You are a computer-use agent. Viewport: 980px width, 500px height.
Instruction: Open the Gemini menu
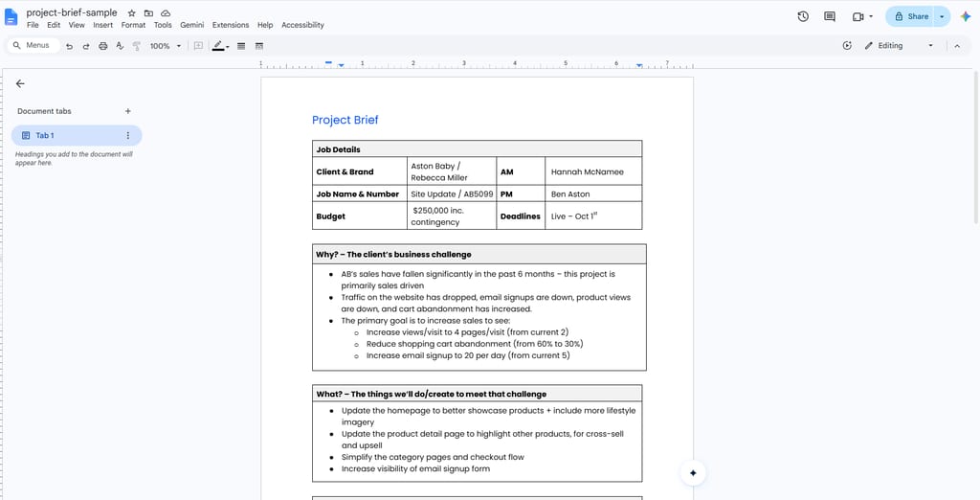tap(191, 25)
